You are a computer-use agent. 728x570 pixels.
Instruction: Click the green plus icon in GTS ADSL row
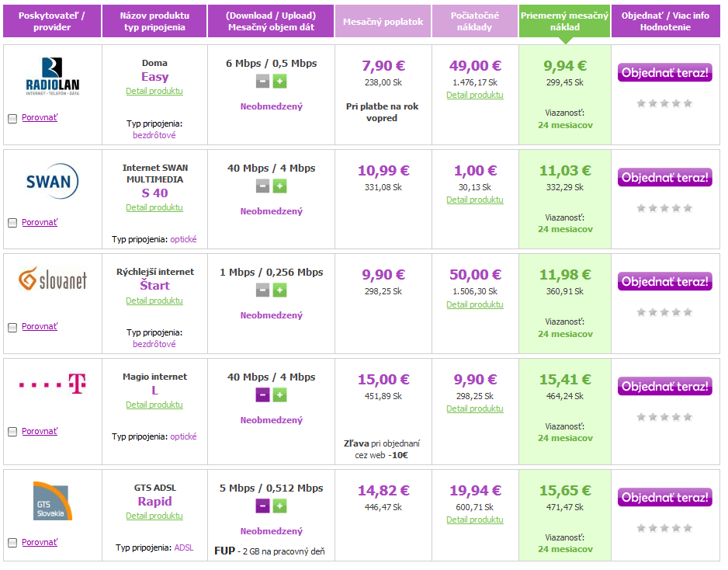279,506
